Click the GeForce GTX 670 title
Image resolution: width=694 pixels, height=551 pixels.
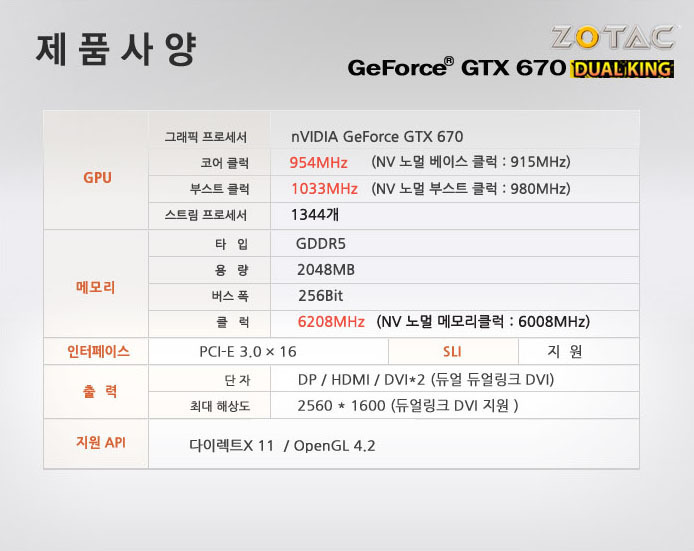point(456,68)
